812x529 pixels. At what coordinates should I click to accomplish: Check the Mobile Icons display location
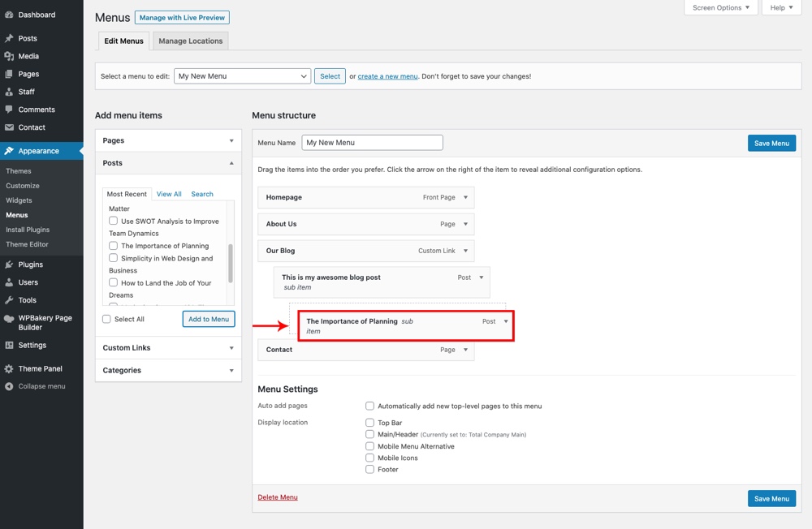tap(369, 458)
